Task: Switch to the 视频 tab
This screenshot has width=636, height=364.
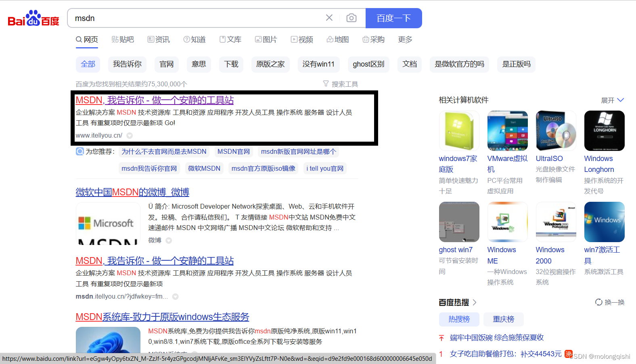Action: click(302, 40)
